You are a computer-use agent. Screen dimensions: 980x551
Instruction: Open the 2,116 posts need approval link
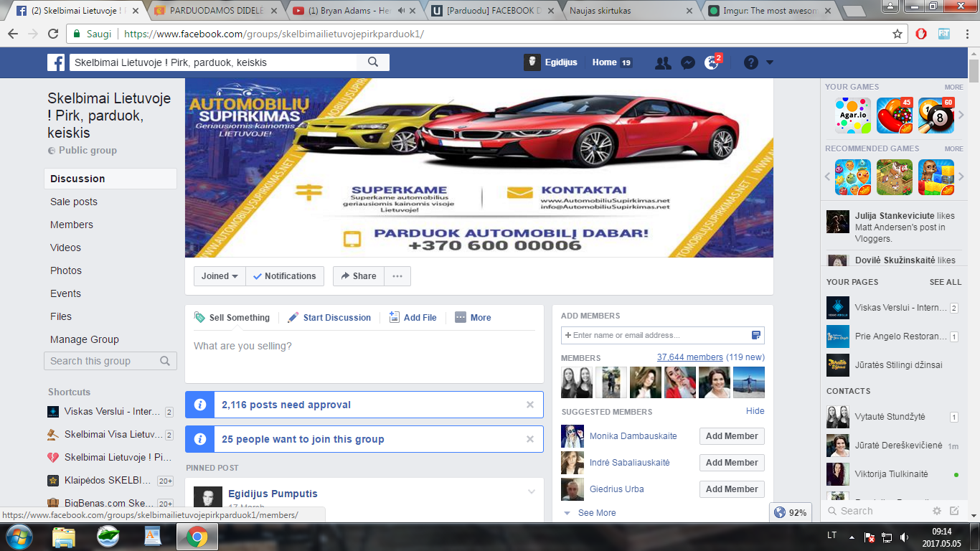click(286, 405)
